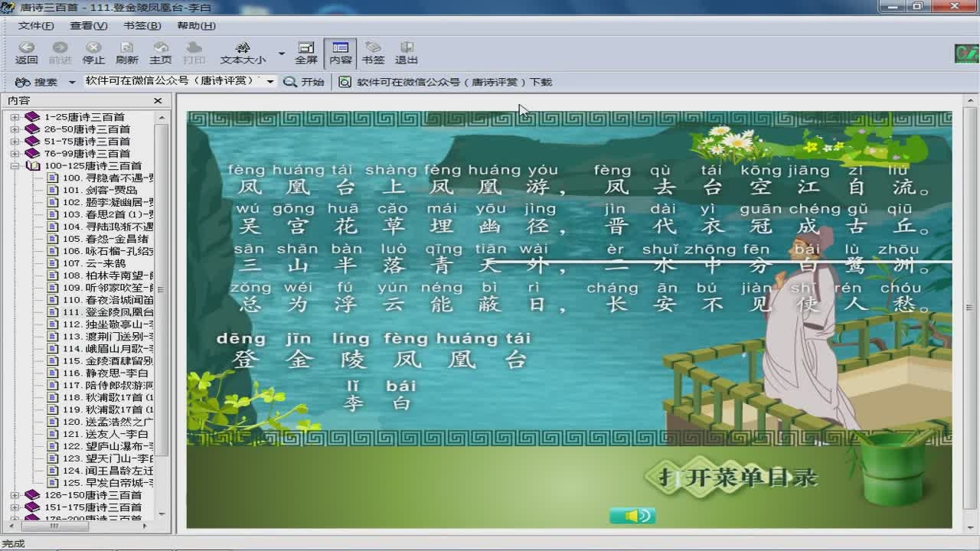Expand the 1-25唐诗三百首 tree node

(15, 117)
